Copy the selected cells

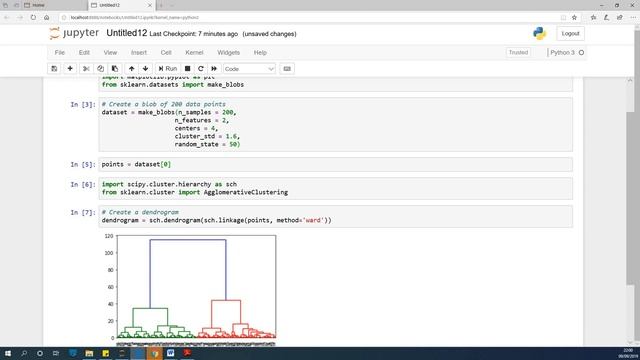(x=100, y=69)
